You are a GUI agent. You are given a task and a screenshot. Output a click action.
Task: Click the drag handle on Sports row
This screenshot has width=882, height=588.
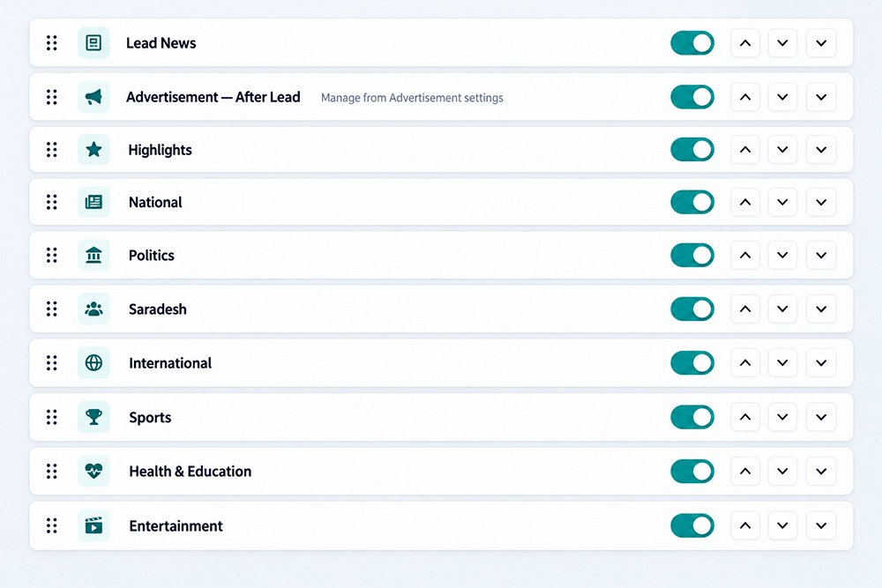point(52,417)
